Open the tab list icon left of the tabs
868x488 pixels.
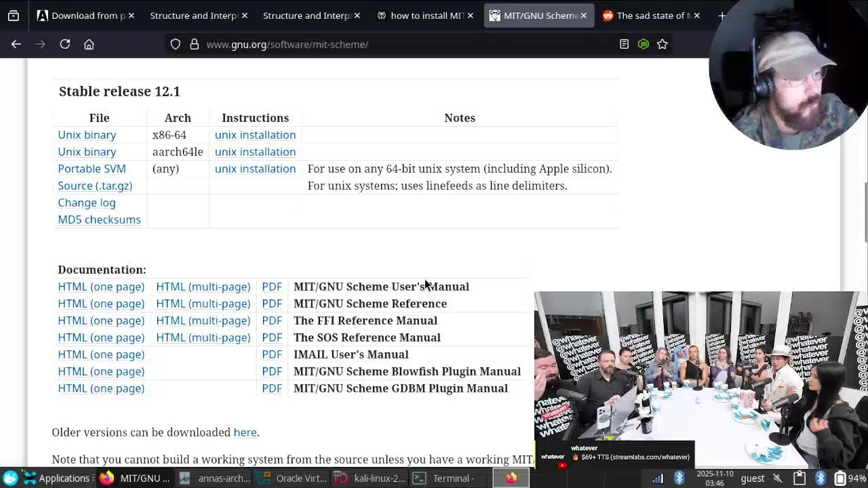click(x=14, y=16)
